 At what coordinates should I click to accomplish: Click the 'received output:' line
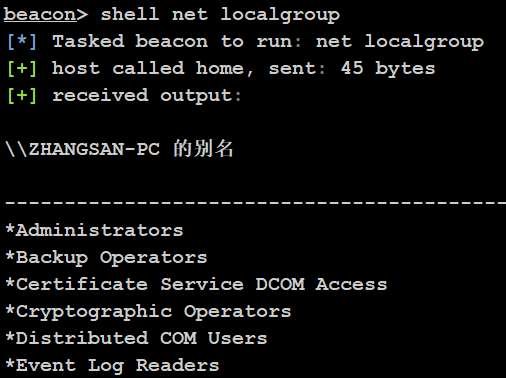147,96
